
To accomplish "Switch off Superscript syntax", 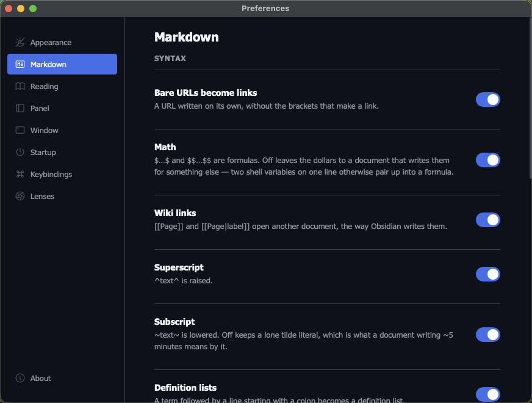I will pos(487,274).
